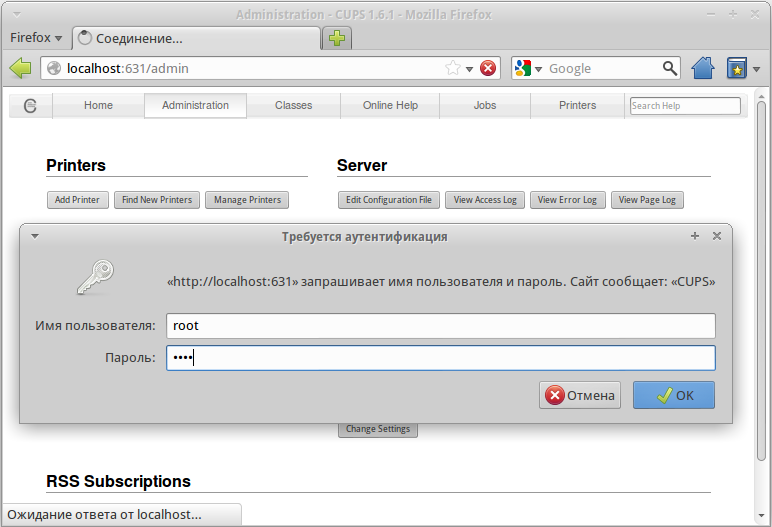Click the page vertical scrollbar thumb

761,281
